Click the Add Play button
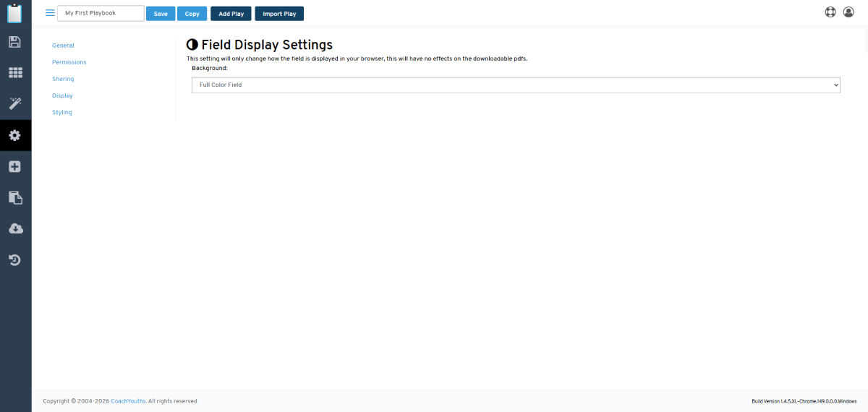The image size is (868, 412). pyautogui.click(x=231, y=14)
